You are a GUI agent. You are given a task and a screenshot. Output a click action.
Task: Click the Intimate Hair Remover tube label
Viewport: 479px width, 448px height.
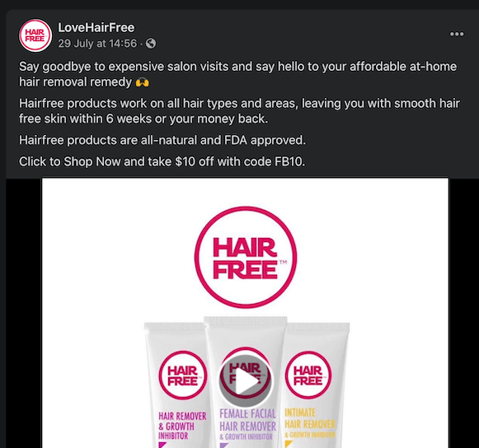[310, 423]
